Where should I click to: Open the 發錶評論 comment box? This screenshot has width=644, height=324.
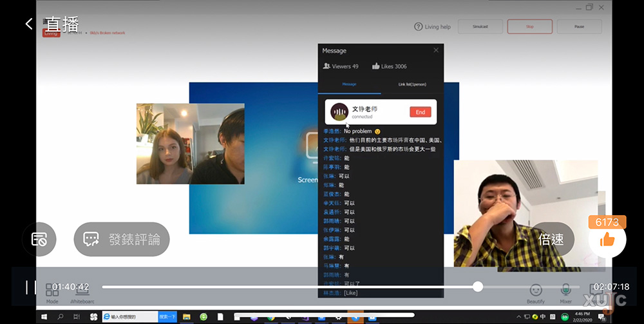pyautogui.click(x=122, y=240)
